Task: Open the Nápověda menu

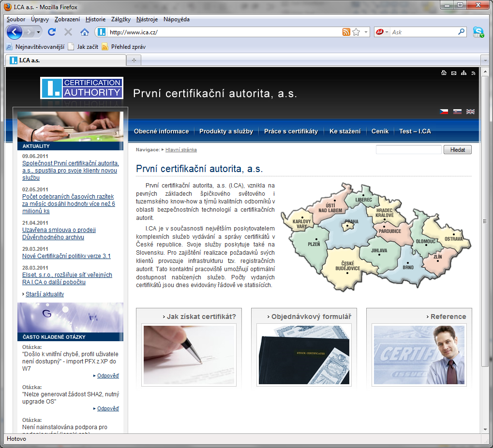Action: point(177,19)
